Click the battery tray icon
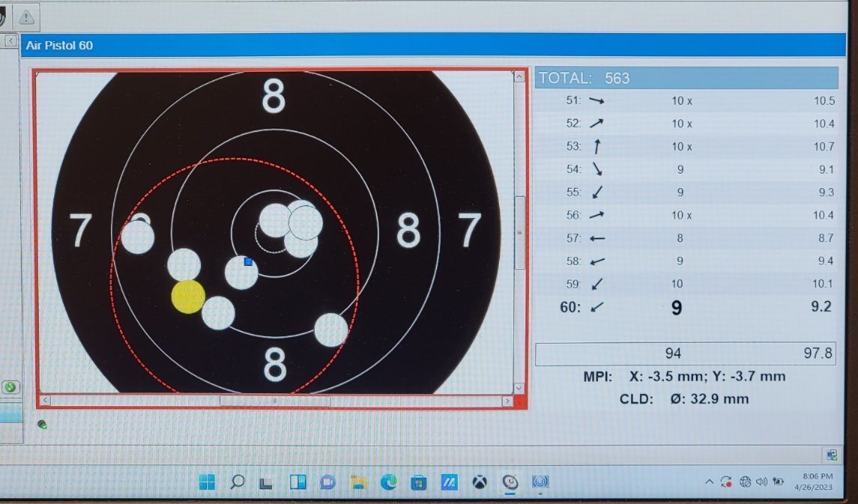 [x=778, y=482]
